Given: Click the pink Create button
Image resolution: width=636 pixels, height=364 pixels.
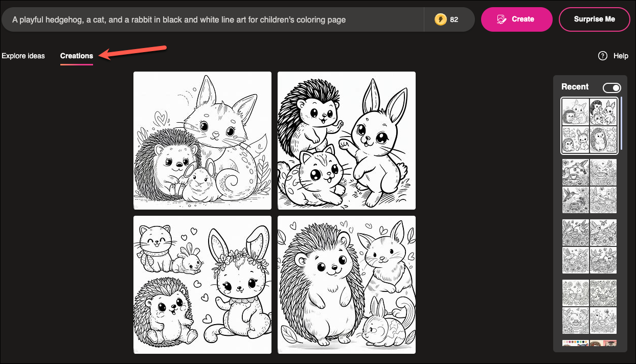Looking at the screenshot, I should point(517,19).
